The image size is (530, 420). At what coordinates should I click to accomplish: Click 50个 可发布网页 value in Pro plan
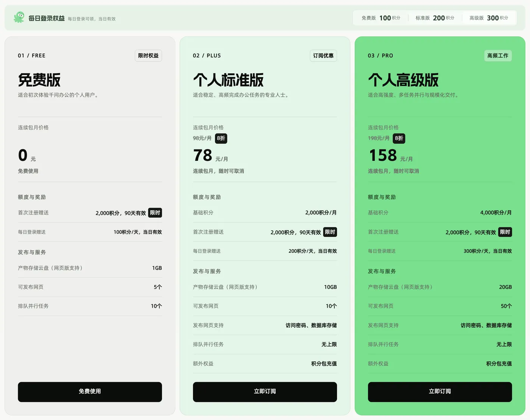(507, 306)
